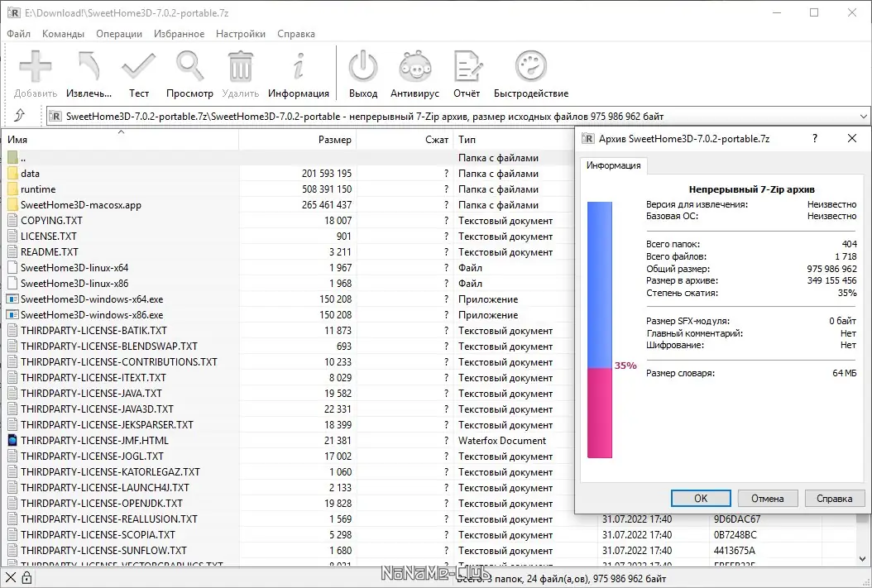Select THIRDPARTY-LICENSE-OPENJDK.TXT file

tap(290, 504)
